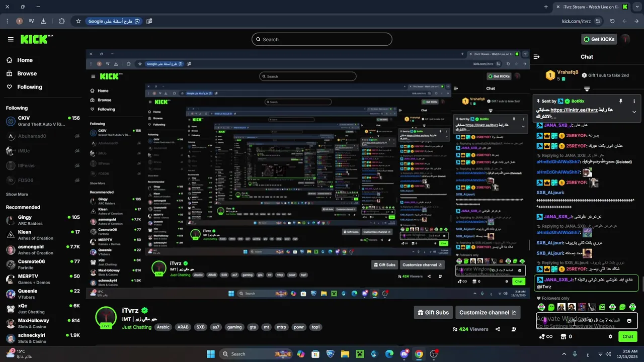Click iTvrz live profile avatar
The image size is (644, 362).
pos(106,318)
